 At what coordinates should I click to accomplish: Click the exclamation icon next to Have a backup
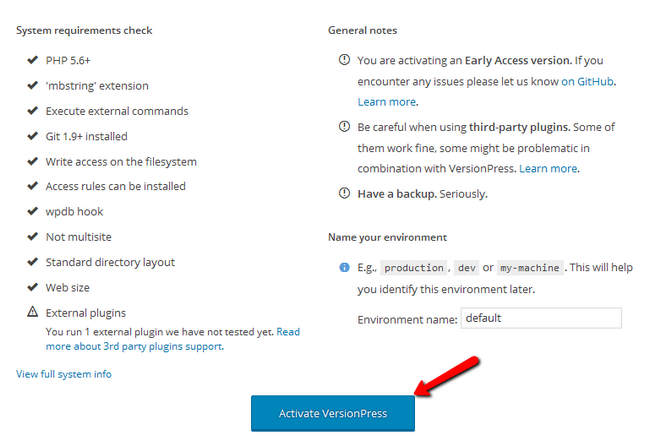(344, 194)
